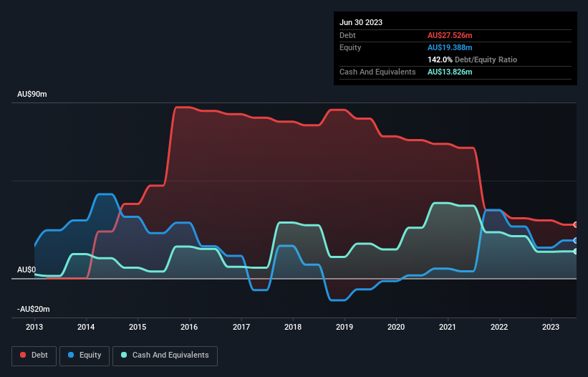Click the Equity row label in tooltip
Viewport: 588px width, 377px height.
(x=350, y=47)
